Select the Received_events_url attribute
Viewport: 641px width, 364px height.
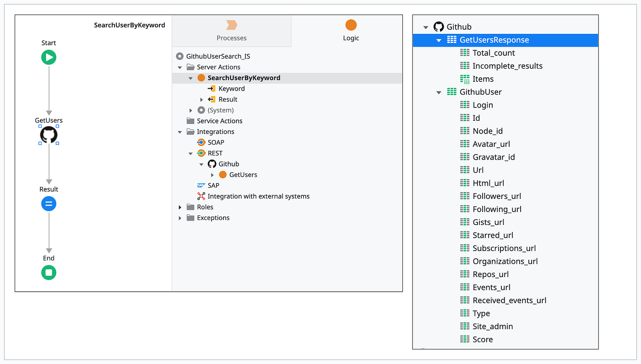point(510,300)
